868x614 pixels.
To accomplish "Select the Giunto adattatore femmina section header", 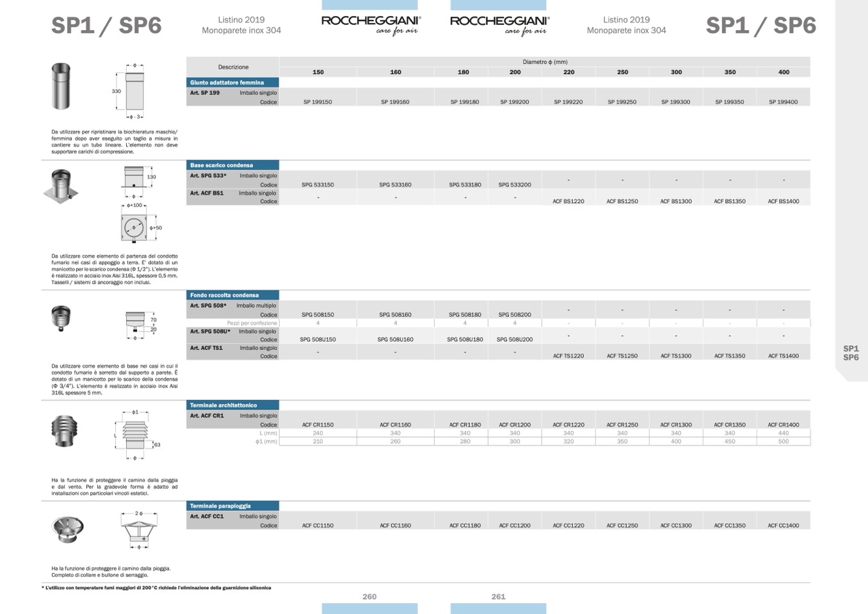I will [232, 83].
